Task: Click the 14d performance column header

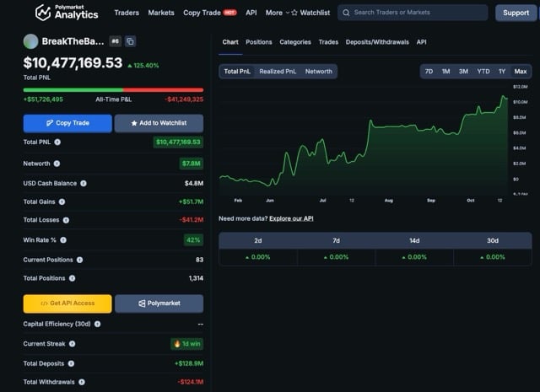Action: pos(414,240)
